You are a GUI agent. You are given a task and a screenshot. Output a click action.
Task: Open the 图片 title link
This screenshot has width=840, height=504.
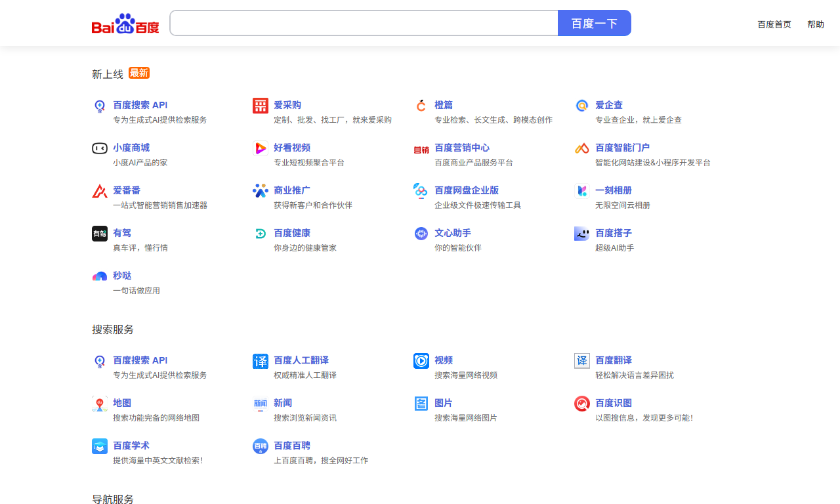pyautogui.click(x=444, y=403)
